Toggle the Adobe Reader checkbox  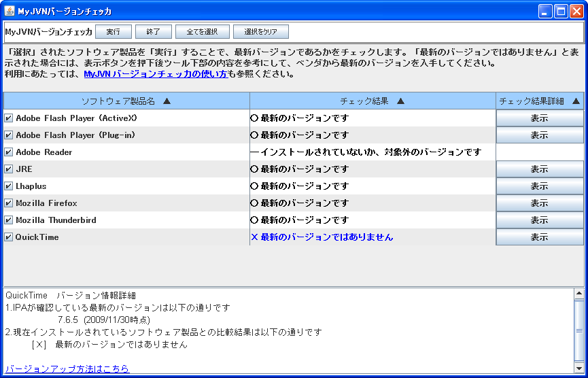coord(8,152)
